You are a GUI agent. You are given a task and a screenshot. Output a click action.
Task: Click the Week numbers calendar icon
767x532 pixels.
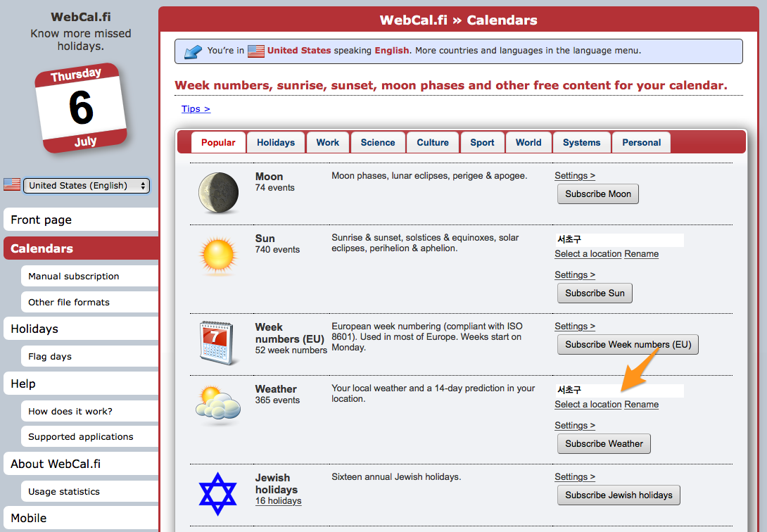(218, 343)
